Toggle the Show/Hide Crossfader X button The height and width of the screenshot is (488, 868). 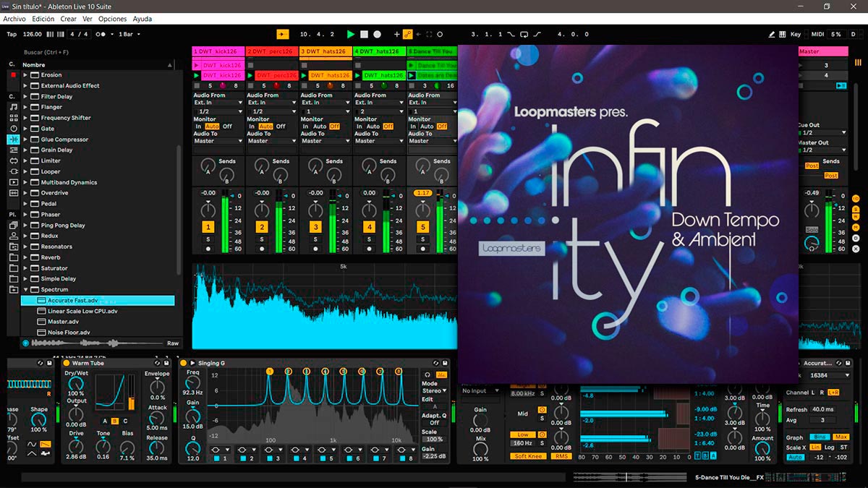click(x=856, y=249)
